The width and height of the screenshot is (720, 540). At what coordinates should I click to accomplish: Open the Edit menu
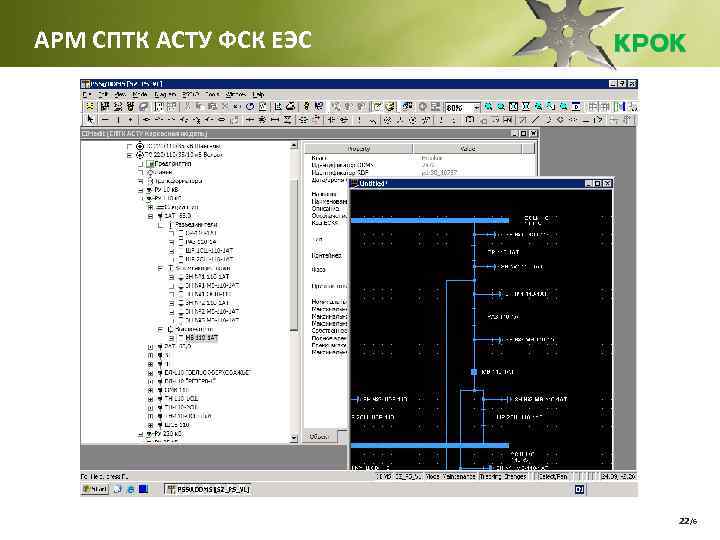104,95
